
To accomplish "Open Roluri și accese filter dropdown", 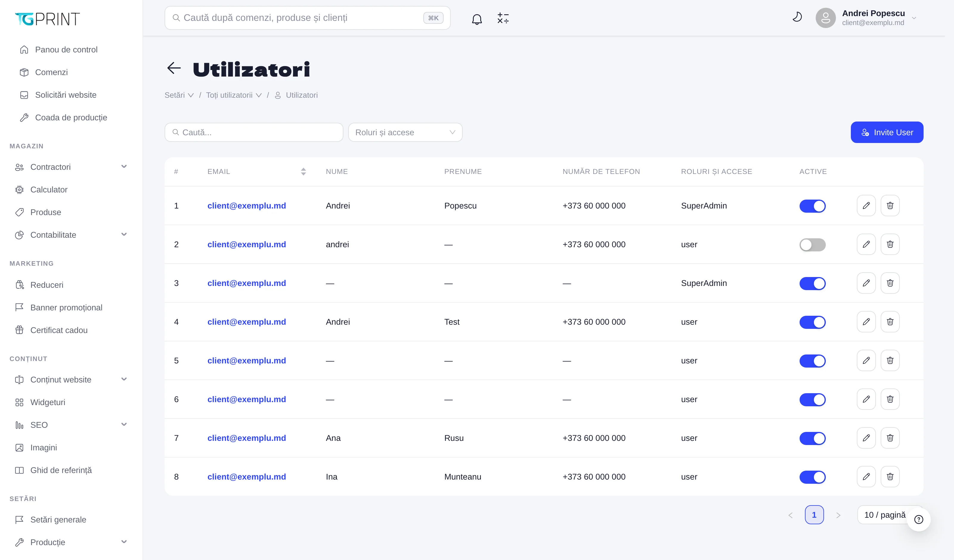I will coord(405,133).
